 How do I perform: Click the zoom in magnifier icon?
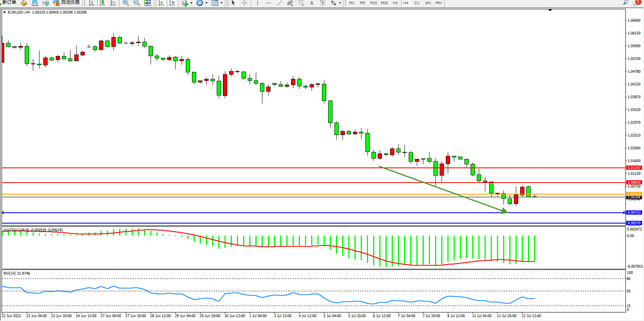coord(126,3)
